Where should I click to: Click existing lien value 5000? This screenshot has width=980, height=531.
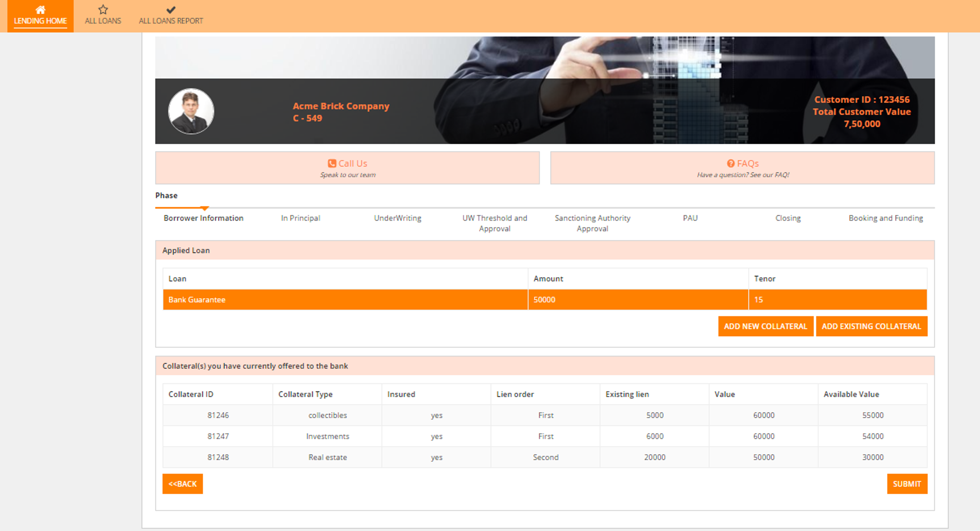655,415
